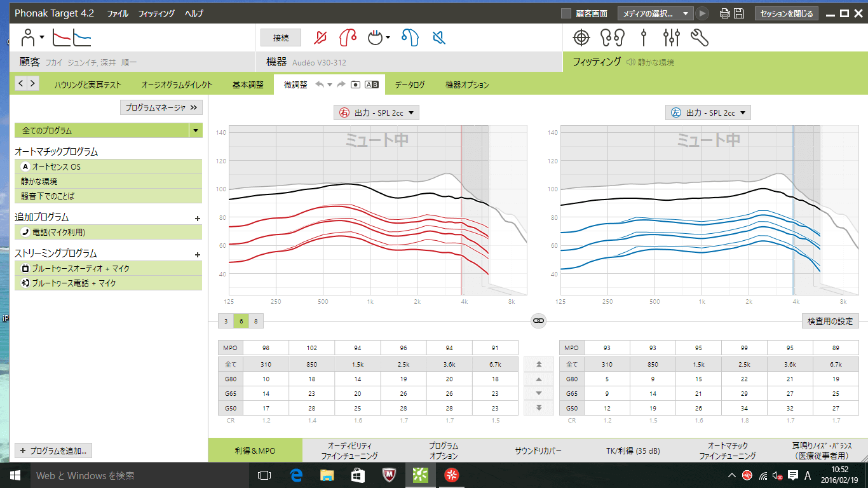Go to next tab with right chevron
868x488 pixels.
pos(32,83)
